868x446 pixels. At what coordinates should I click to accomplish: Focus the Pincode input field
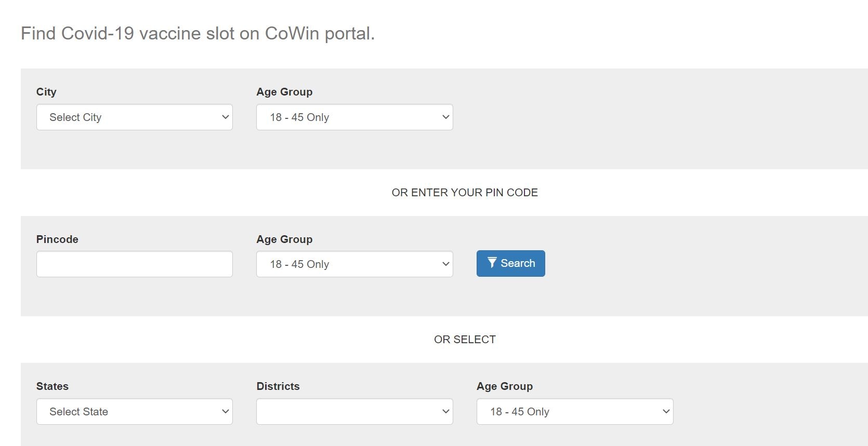[x=134, y=264]
